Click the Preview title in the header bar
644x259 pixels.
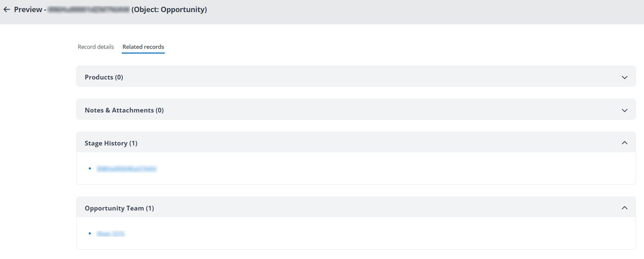pos(29,9)
